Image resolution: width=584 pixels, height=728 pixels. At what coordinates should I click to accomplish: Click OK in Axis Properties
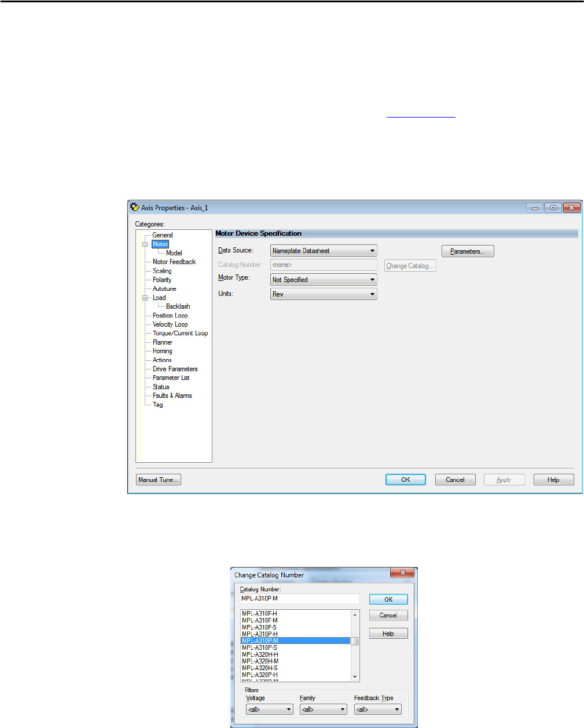(406, 480)
